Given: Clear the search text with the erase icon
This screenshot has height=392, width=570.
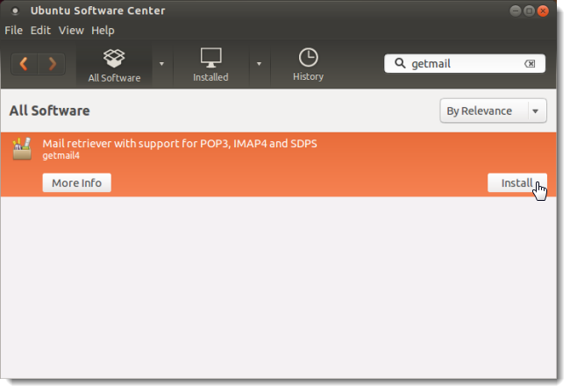Looking at the screenshot, I should point(530,64).
